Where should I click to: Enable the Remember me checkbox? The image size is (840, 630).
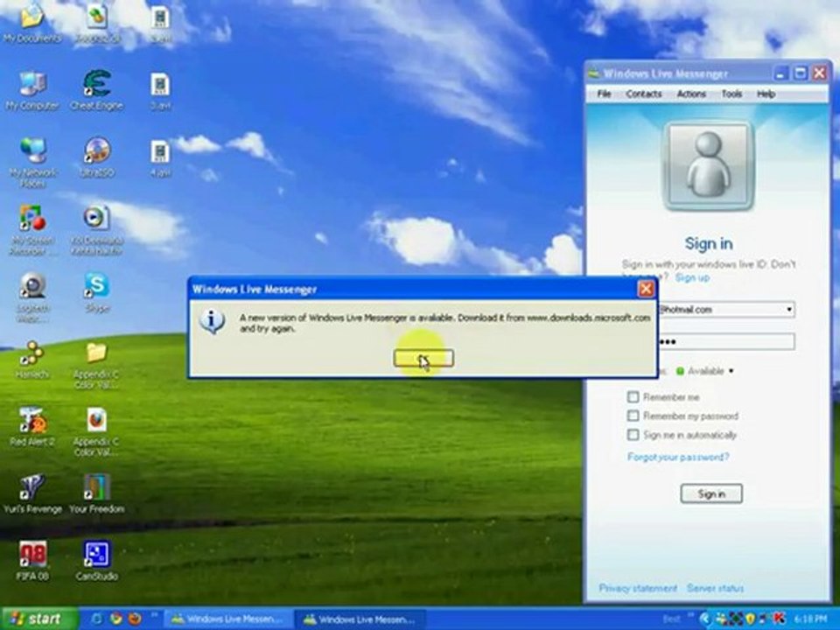tap(633, 397)
